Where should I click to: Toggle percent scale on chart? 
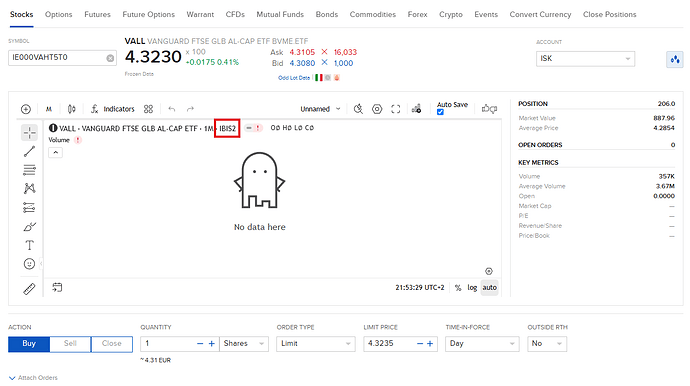[x=458, y=287]
